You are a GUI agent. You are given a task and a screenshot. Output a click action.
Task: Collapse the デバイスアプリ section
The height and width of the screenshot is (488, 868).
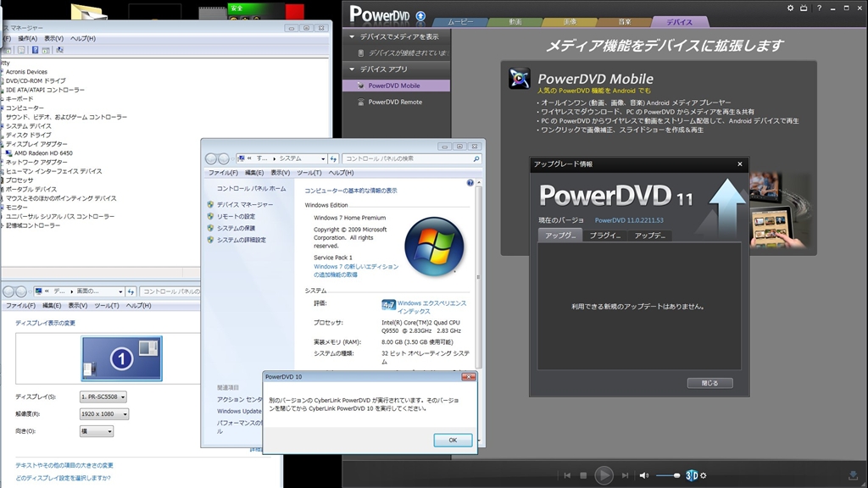(x=352, y=69)
